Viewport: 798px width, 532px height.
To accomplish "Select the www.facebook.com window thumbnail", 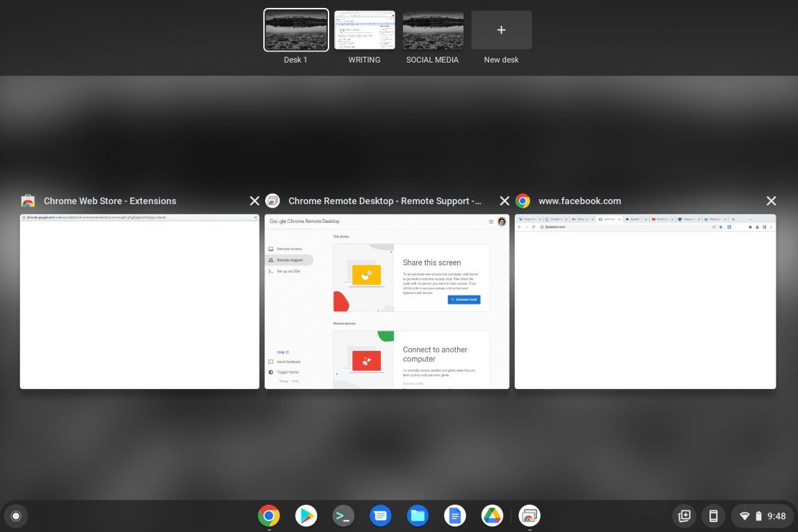I will (645, 302).
